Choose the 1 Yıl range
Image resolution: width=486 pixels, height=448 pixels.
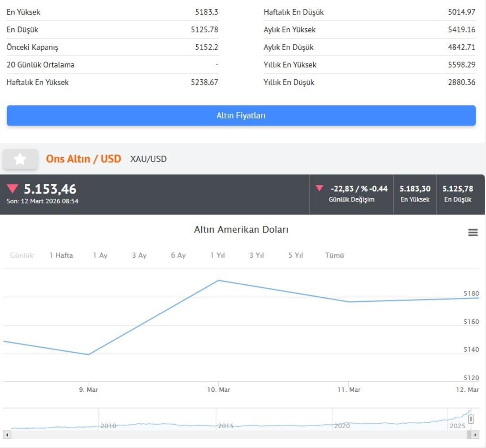pos(217,255)
